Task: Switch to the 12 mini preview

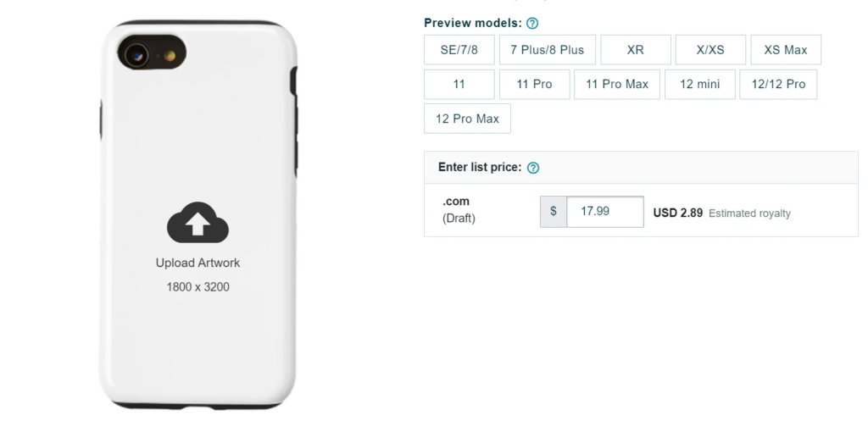Action: click(x=699, y=84)
